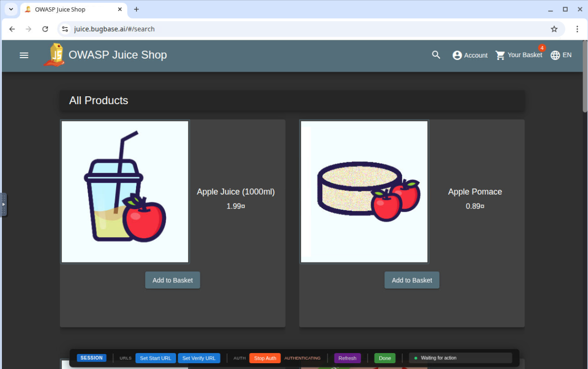Open the Chrome three-dot menu
Screen dimensions: 588x369
pyautogui.click(x=577, y=29)
